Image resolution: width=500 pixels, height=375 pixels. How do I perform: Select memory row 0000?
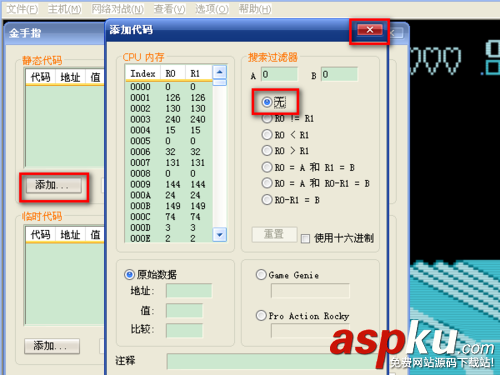click(169, 87)
